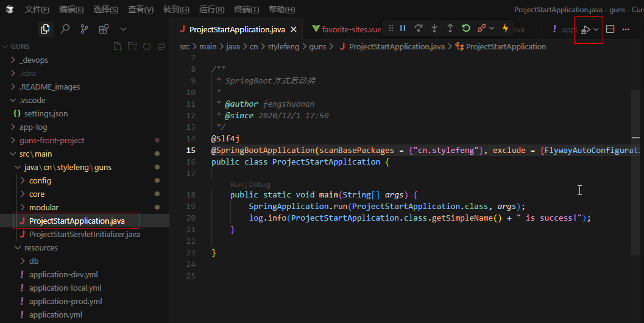Collapse all folders in explorer
The height and width of the screenshot is (323, 644).
point(161,46)
